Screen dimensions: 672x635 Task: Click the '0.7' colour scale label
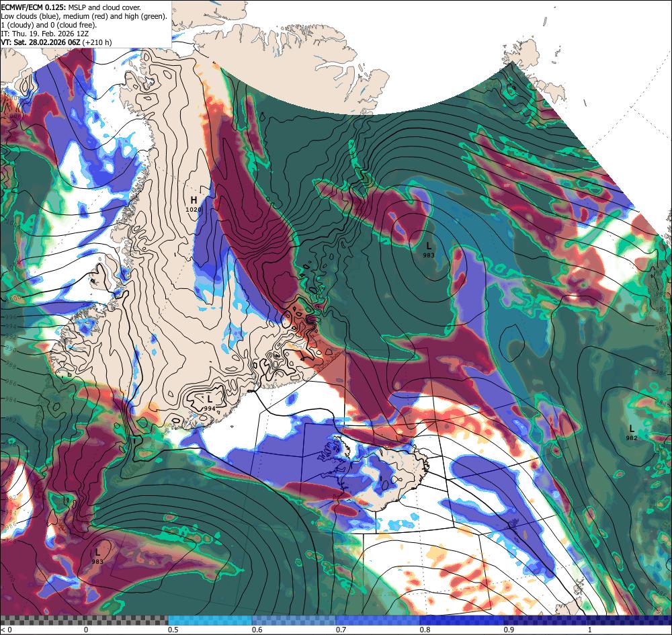pos(341,630)
